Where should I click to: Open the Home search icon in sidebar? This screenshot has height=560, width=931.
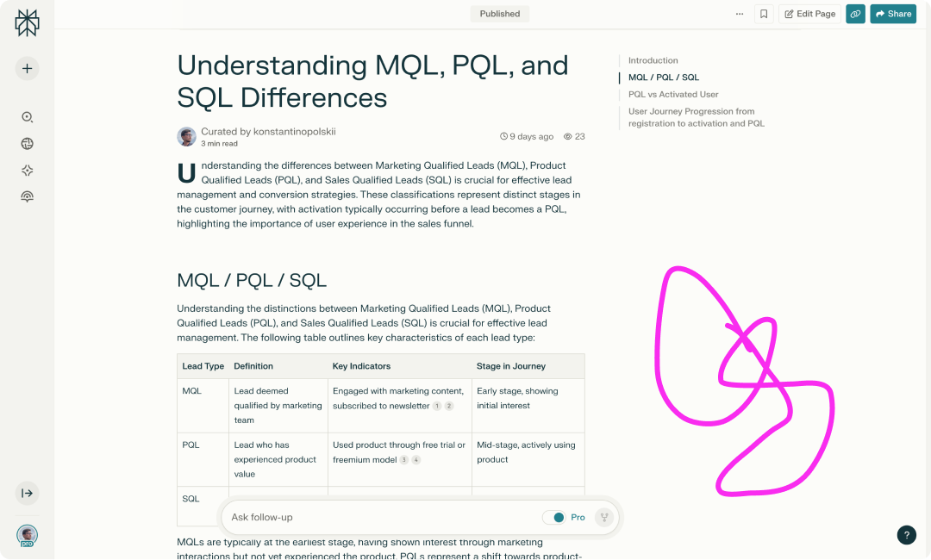point(27,117)
